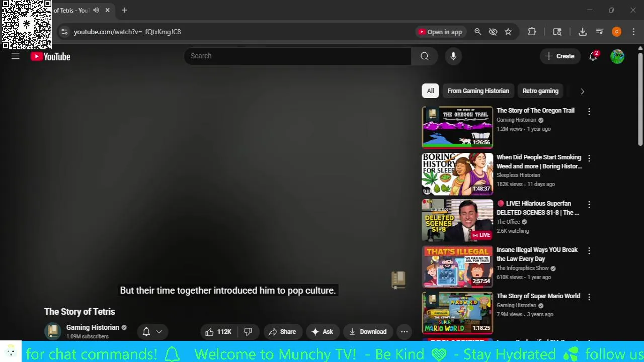Open Chrome media controls icon
Screen dimensions: 644x362
point(600,32)
